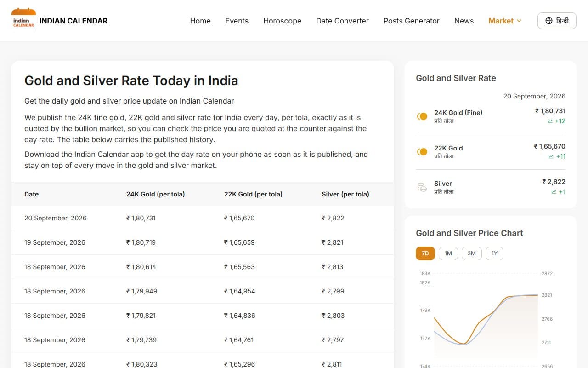Click the ₹ 1,80,719 gold price cell
Image resolution: width=588 pixels, height=368 pixels.
coord(141,242)
